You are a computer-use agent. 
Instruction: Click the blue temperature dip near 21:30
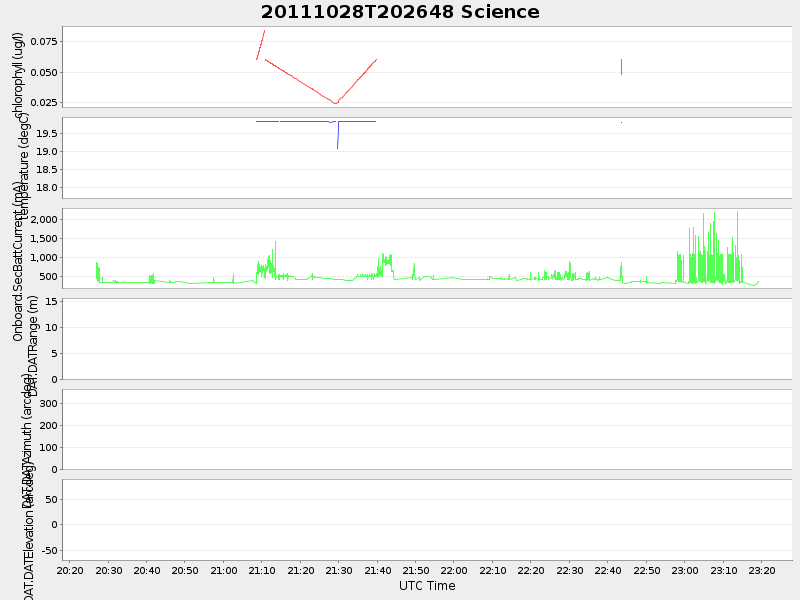(338, 135)
